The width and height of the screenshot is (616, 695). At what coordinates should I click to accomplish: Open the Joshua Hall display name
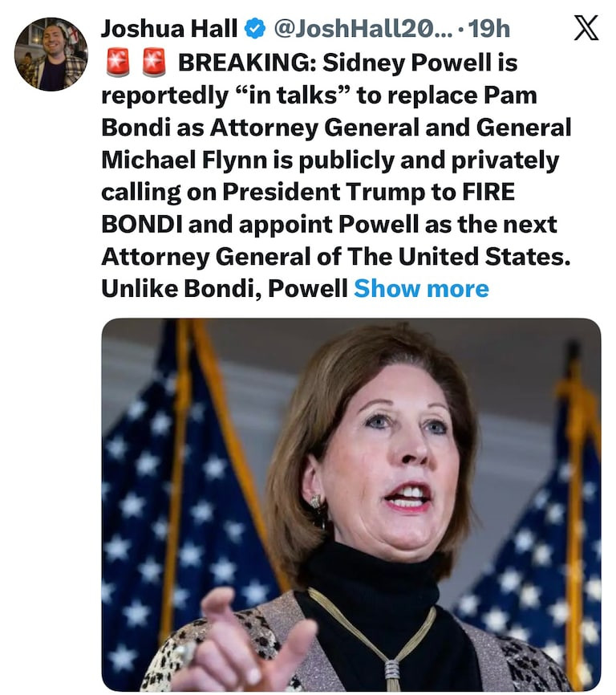coord(169,30)
